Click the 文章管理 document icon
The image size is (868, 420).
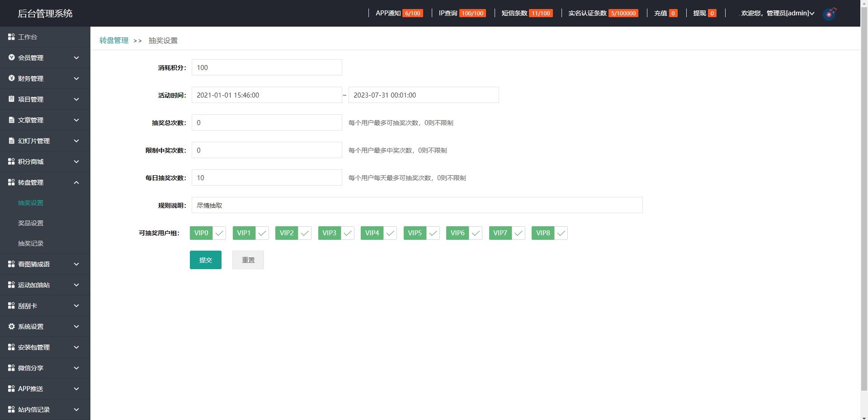point(11,120)
